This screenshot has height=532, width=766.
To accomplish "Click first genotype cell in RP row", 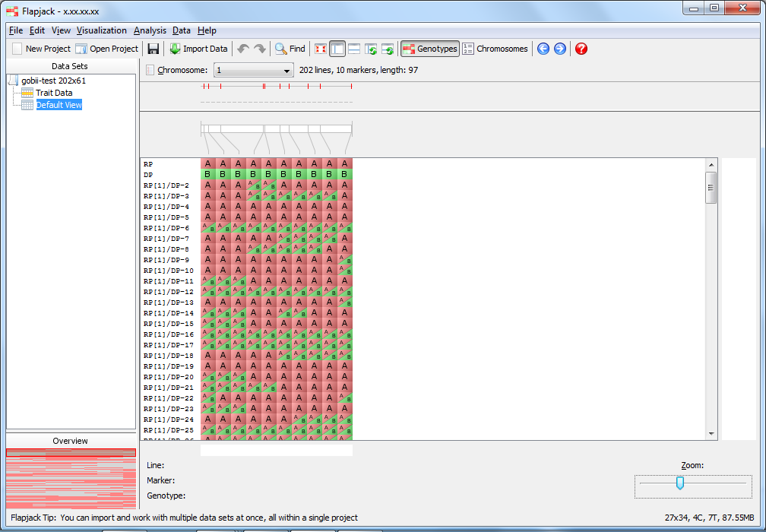I will click(x=208, y=163).
